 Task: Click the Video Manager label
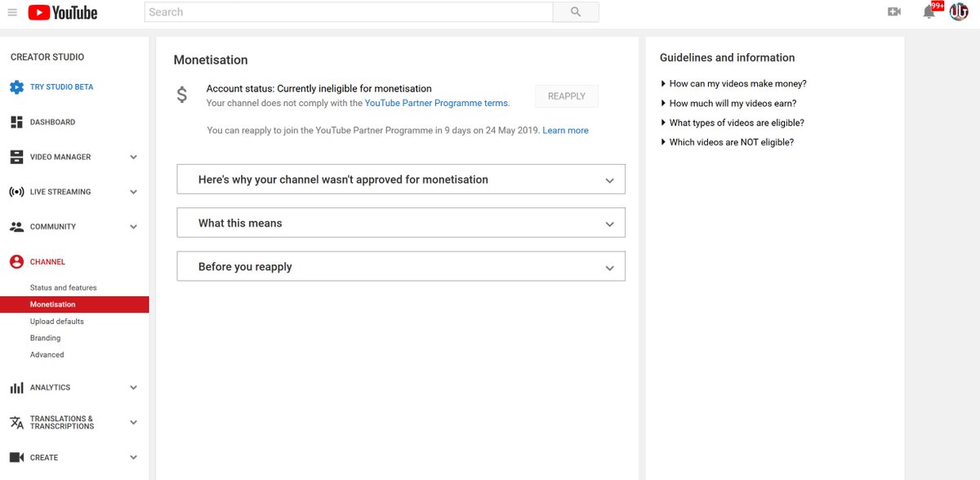coord(60,157)
